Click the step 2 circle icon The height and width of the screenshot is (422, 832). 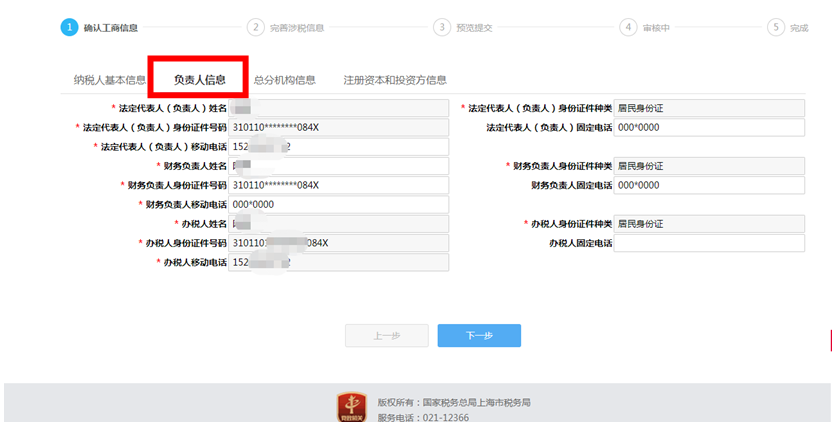256,27
